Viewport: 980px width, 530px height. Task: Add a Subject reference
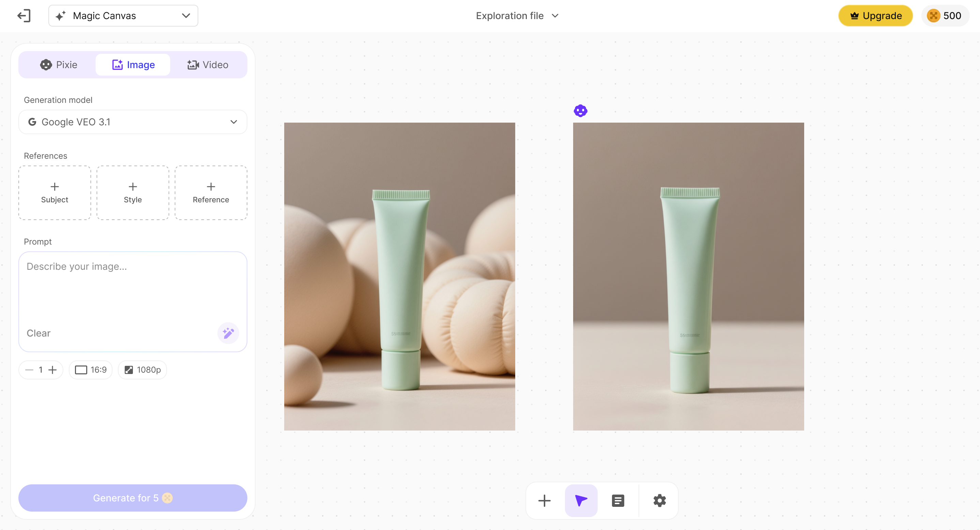coord(55,193)
